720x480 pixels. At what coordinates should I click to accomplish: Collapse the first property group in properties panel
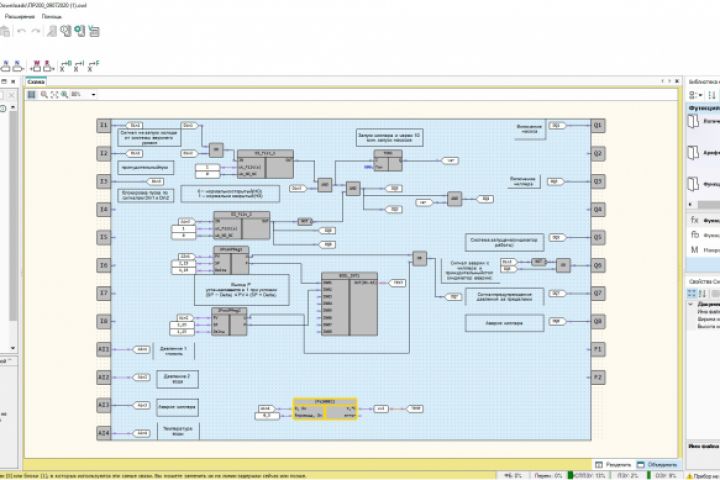click(x=691, y=304)
